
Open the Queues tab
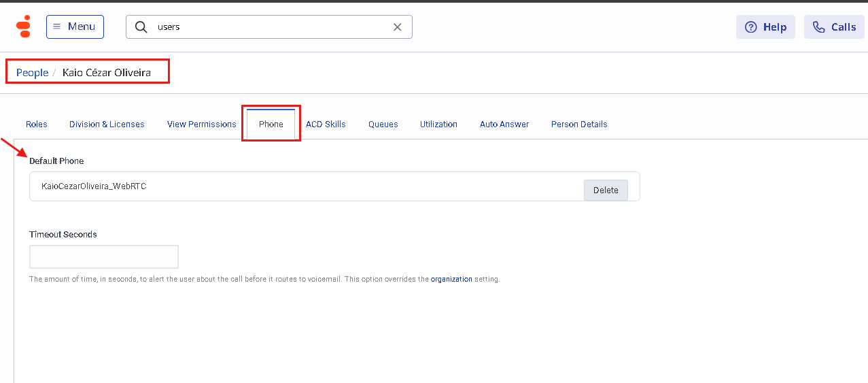[383, 124]
